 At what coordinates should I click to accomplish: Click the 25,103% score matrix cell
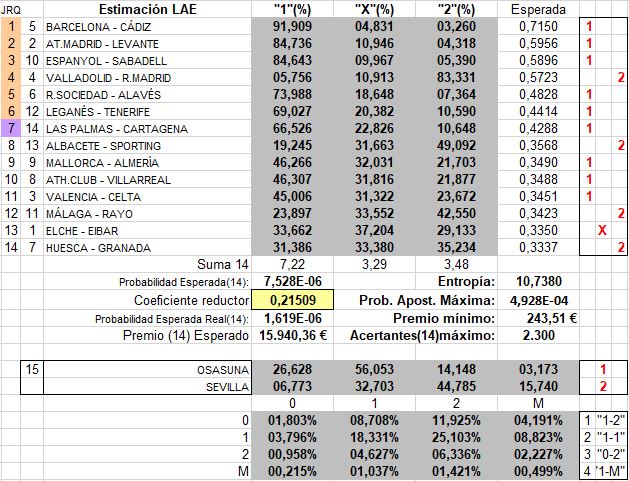[457, 437]
